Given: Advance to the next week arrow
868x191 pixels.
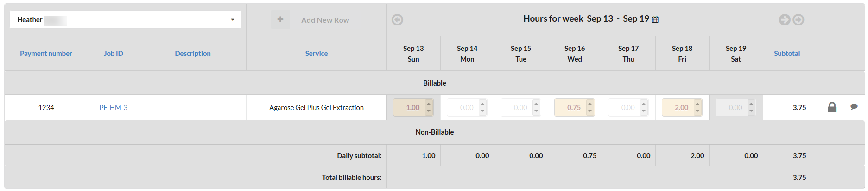Looking at the screenshot, I should pos(784,20).
